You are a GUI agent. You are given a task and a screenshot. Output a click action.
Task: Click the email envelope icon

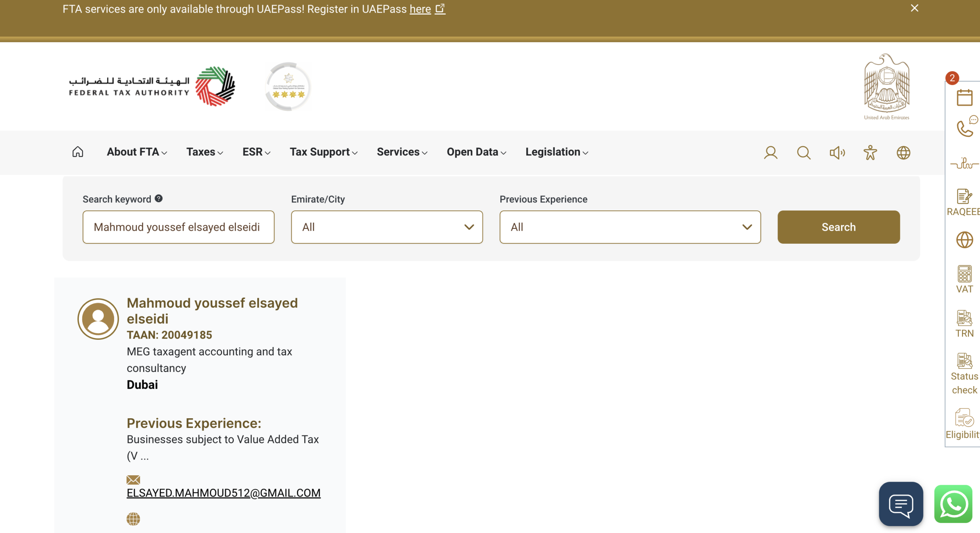(133, 479)
